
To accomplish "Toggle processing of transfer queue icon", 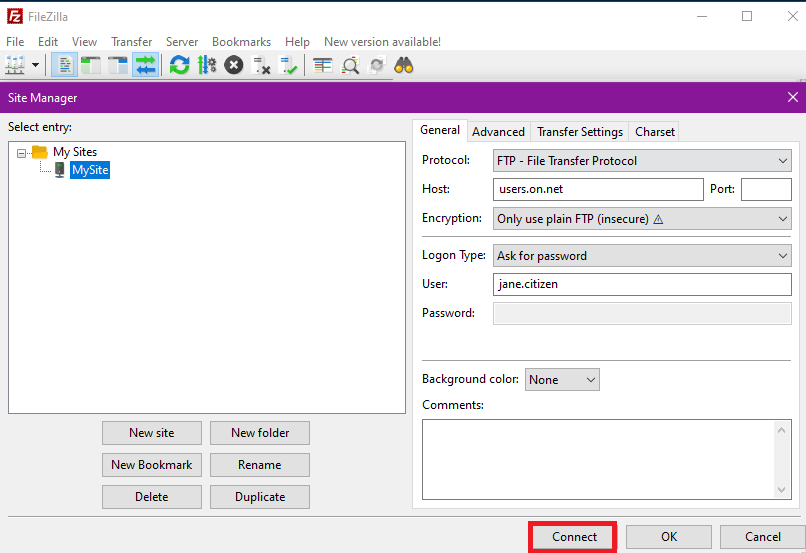I will (x=207, y=65).
